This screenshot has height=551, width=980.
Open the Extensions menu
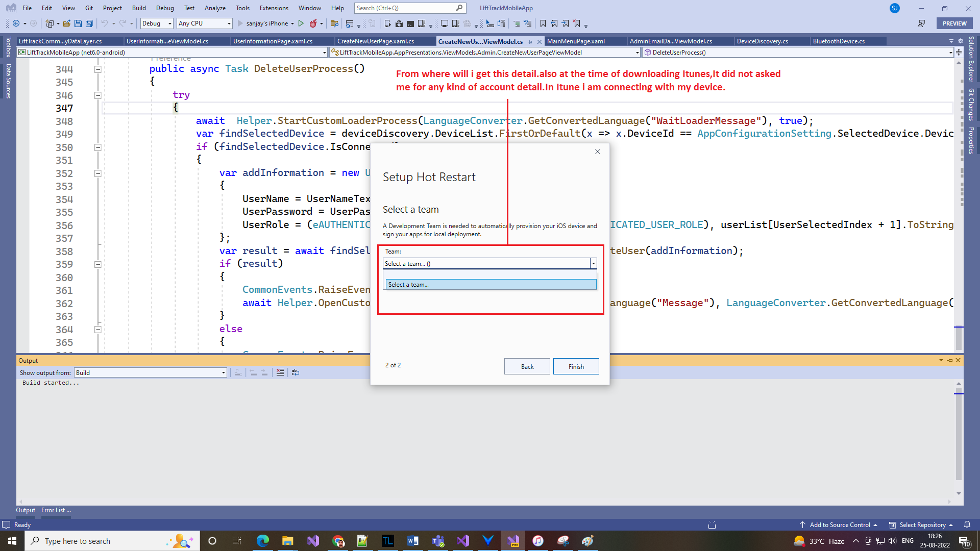[x=274, y=8]
